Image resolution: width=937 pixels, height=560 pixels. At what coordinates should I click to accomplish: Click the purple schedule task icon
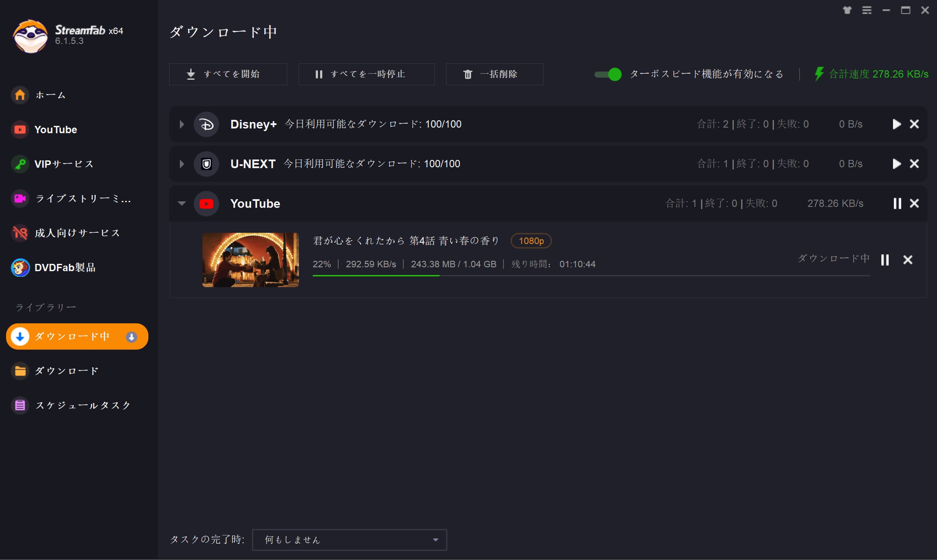click(20, 405)
